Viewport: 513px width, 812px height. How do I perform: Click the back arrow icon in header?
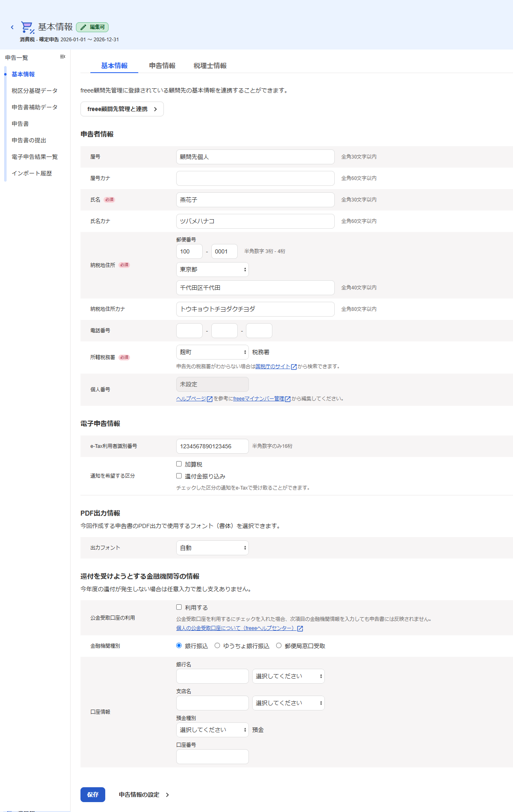click(12, 27)
